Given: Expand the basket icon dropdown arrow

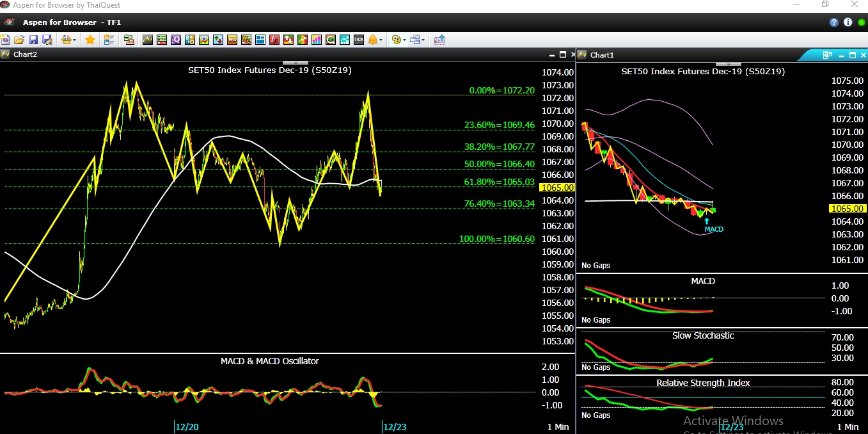Looking at the screenshot, I should pos(75,40).
